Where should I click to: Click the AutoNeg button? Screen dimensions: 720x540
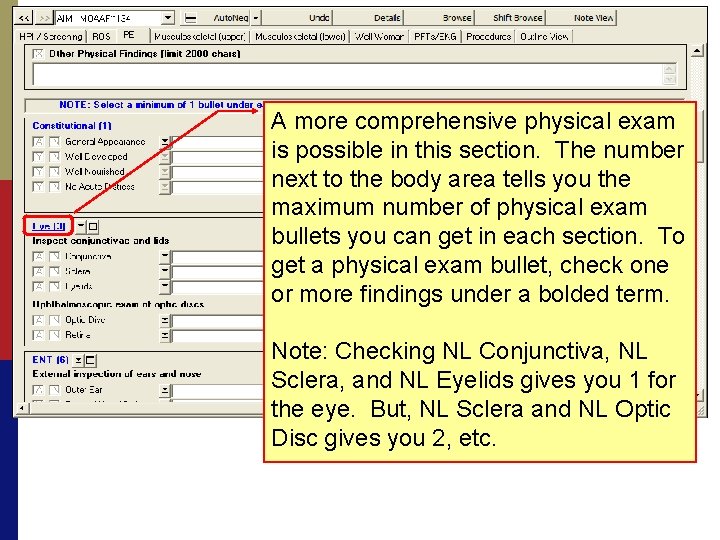(231, 18)
